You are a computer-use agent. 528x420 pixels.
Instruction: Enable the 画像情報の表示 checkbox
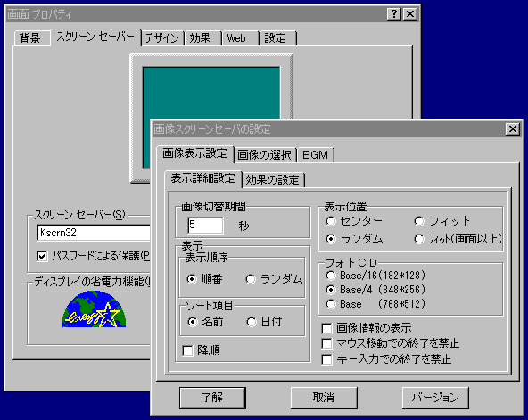click(326, 328)
